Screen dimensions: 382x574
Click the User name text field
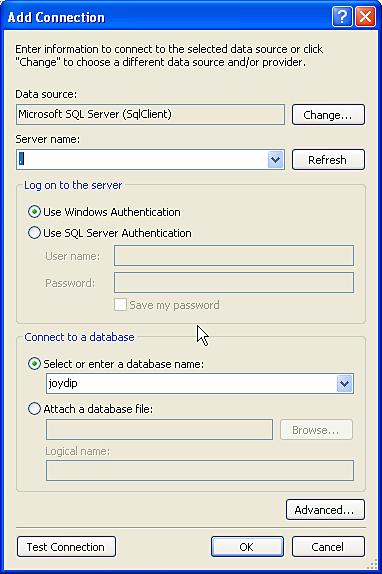(x=234, y=256)
